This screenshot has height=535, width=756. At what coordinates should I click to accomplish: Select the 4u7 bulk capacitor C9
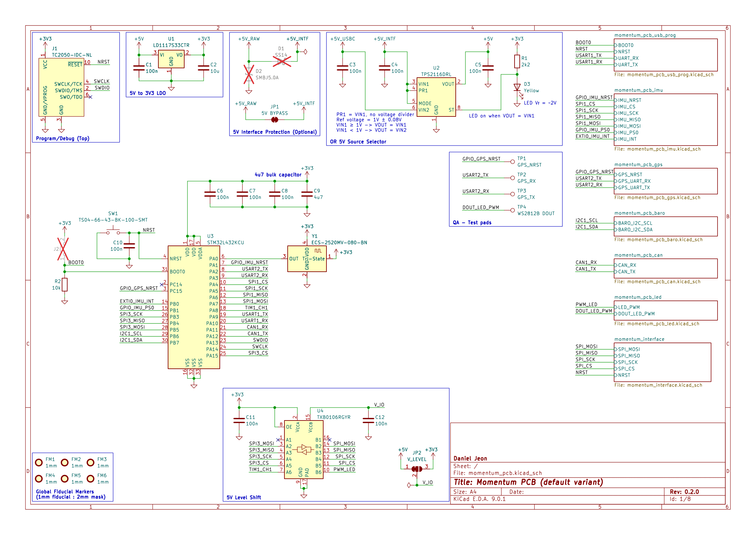click(307, 194)
